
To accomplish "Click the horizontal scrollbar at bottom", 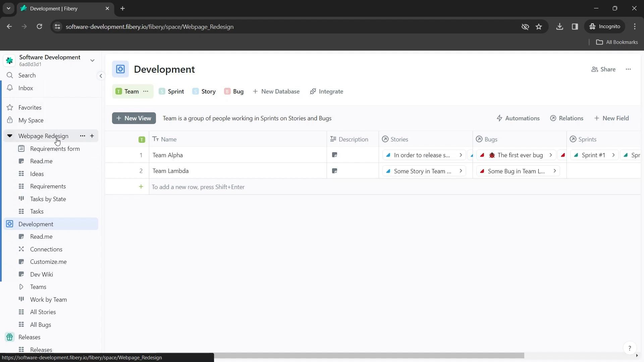I will (369, 356).
